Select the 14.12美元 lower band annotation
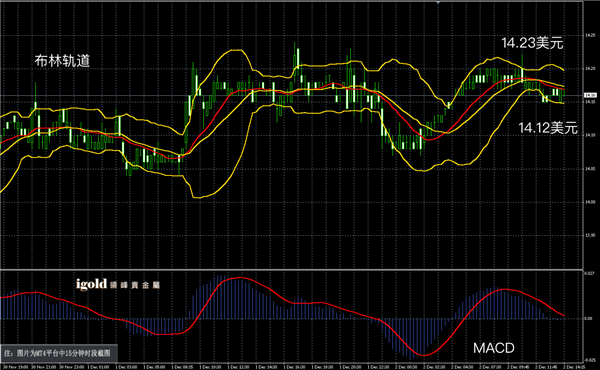 pos(548,128)
